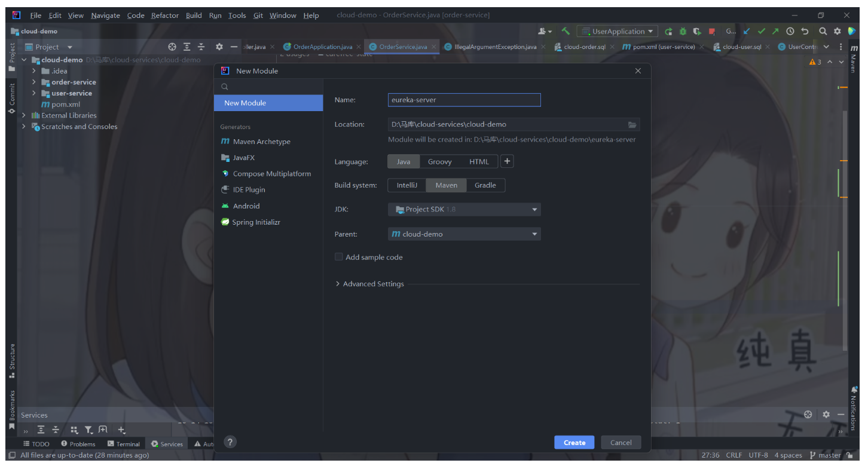Open Project panel gear options
This screenshot has width=868, height=466.
point(219,47)
